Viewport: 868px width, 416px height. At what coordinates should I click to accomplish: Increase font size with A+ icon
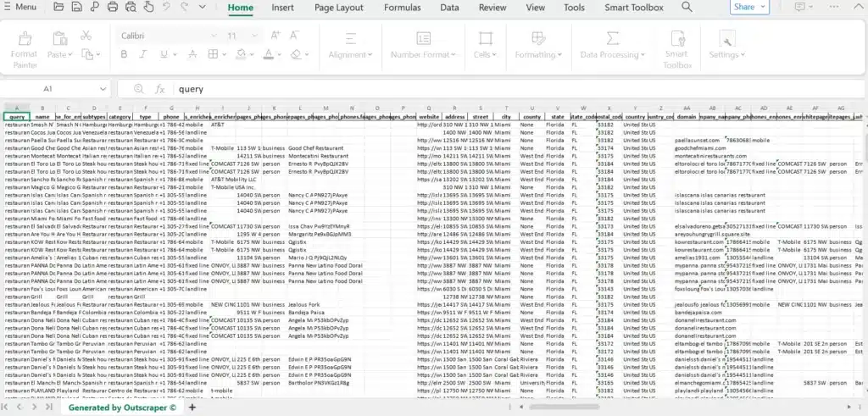point(275,36)
